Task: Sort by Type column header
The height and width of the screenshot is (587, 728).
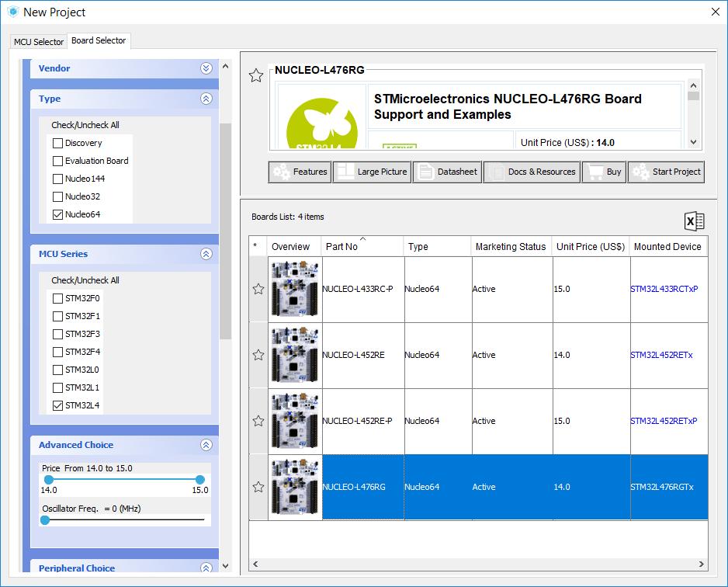Action: point(438,247)
